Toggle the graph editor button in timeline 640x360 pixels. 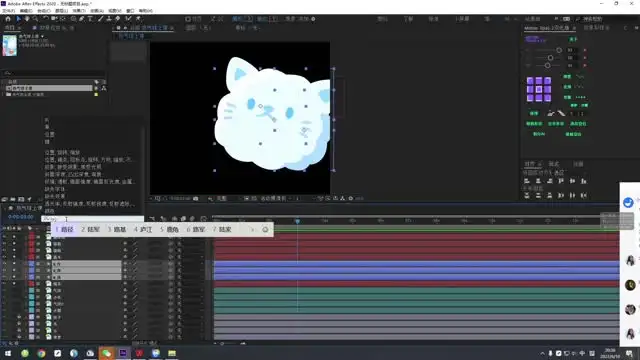(x=203, y=219)
